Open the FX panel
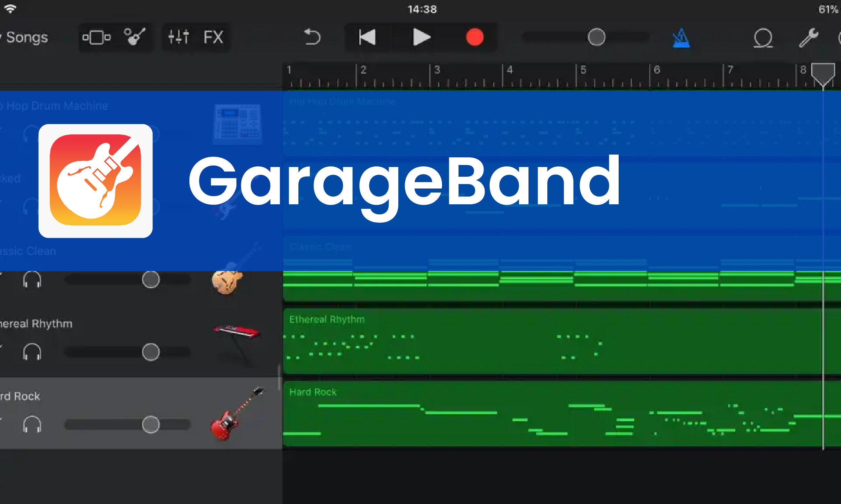The image size is (841, 504). point(213,37)
